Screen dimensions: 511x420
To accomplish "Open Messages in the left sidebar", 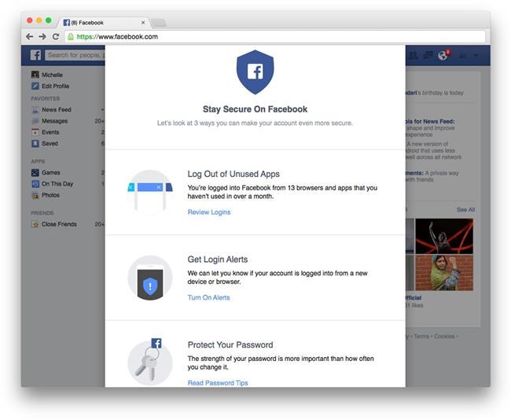I will point(54,121).
